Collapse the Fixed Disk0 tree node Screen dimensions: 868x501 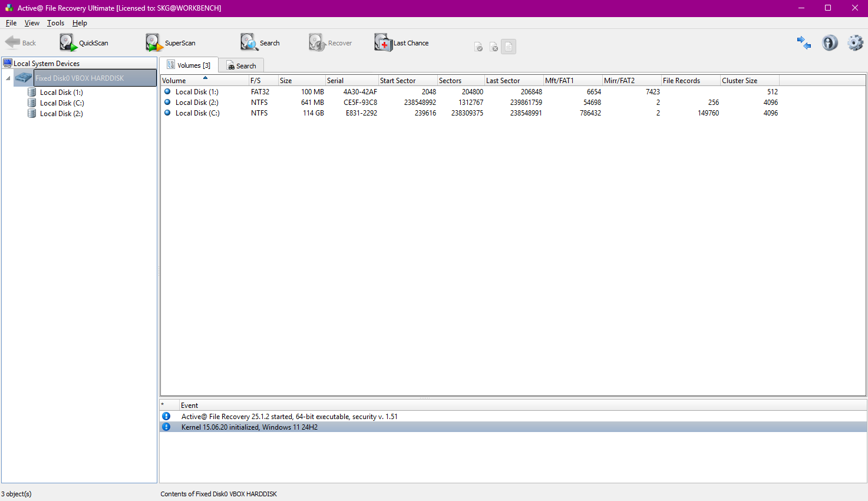tap(8, 78)
